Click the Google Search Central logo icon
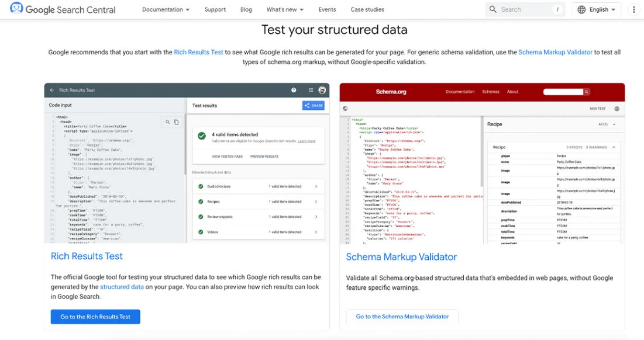Image resolution: width=644 pixels, height=340 pixels. coord(16,9)
